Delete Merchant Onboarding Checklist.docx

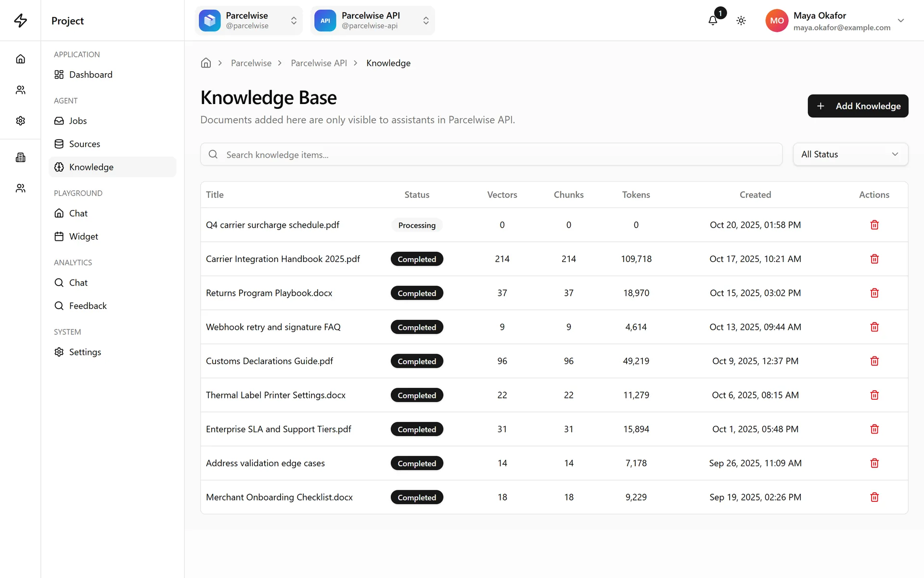click(x=874, y=497)
